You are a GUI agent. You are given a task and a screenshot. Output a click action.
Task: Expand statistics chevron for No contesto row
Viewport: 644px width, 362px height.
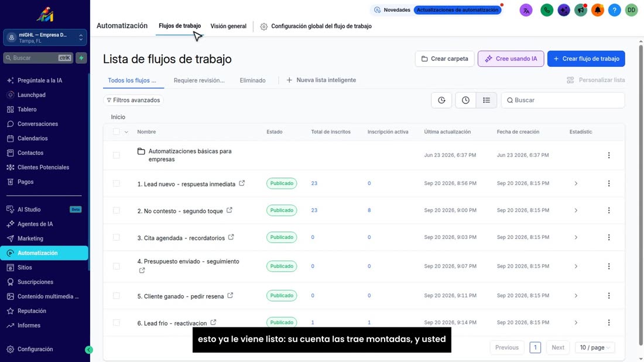click(x=576, y=210)
